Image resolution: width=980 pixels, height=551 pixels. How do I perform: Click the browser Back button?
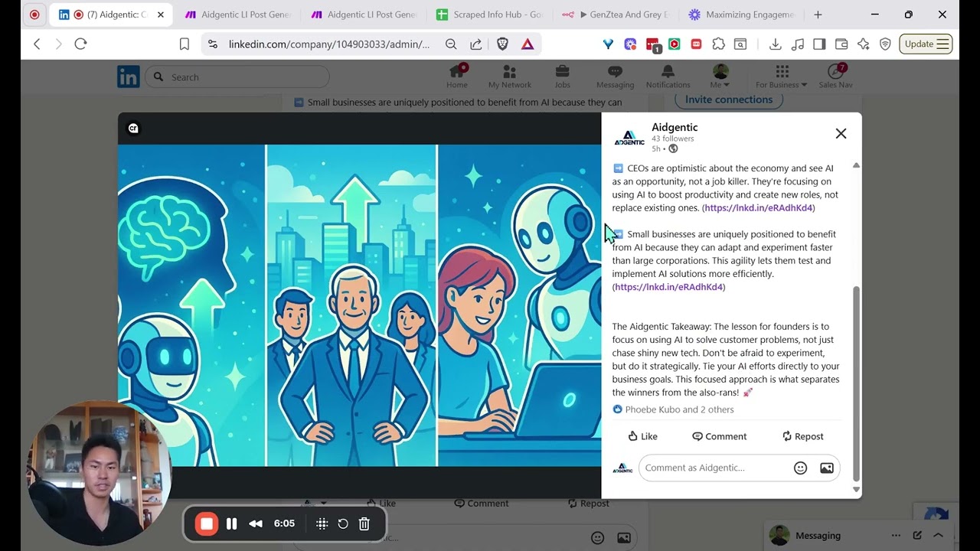pyautogui.click(x=37, y=44)
